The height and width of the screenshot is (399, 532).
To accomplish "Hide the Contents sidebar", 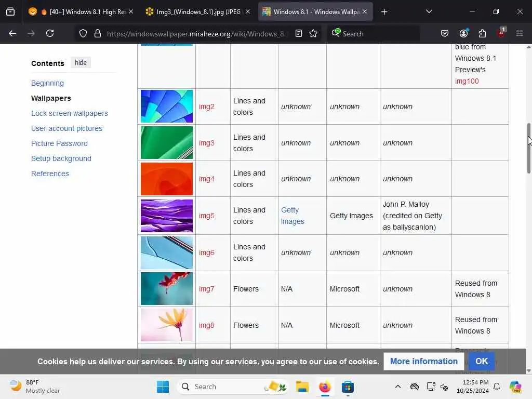I will [81, 63].
